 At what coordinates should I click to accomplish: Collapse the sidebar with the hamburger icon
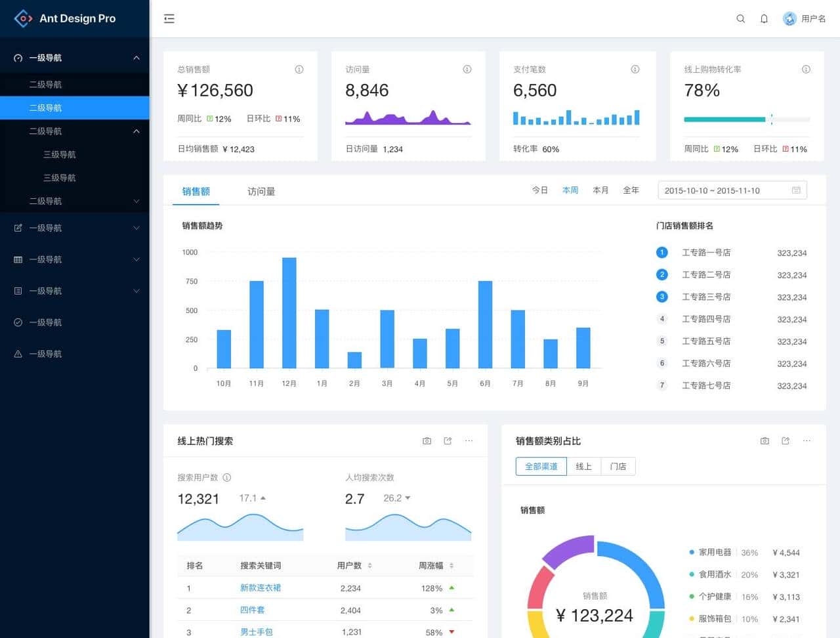pyautogui.click(x=169, y=18)
